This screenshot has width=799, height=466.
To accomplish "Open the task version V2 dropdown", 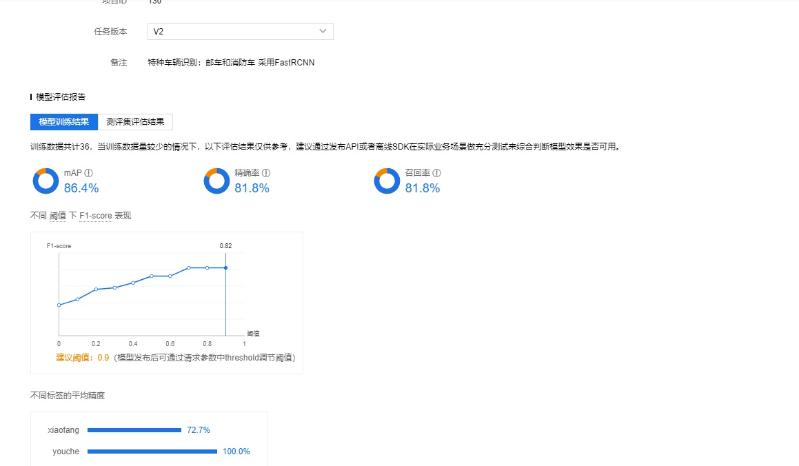I will click(x=240, y=31).
